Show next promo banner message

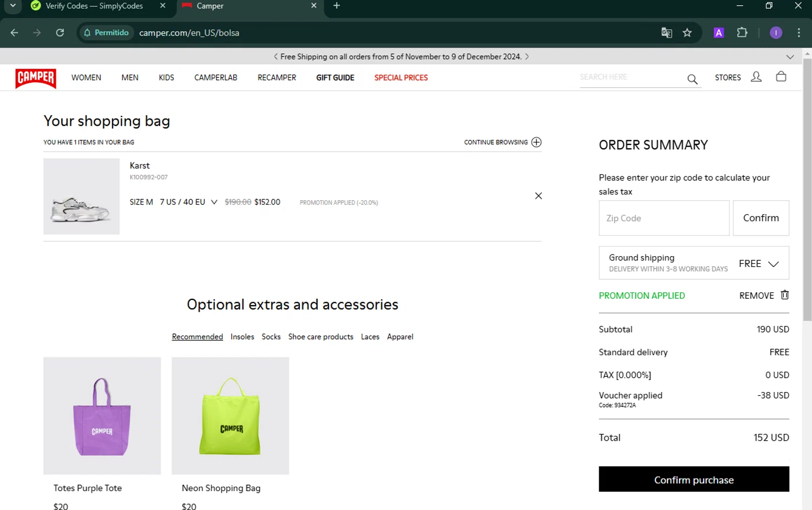tap(527, 57)
